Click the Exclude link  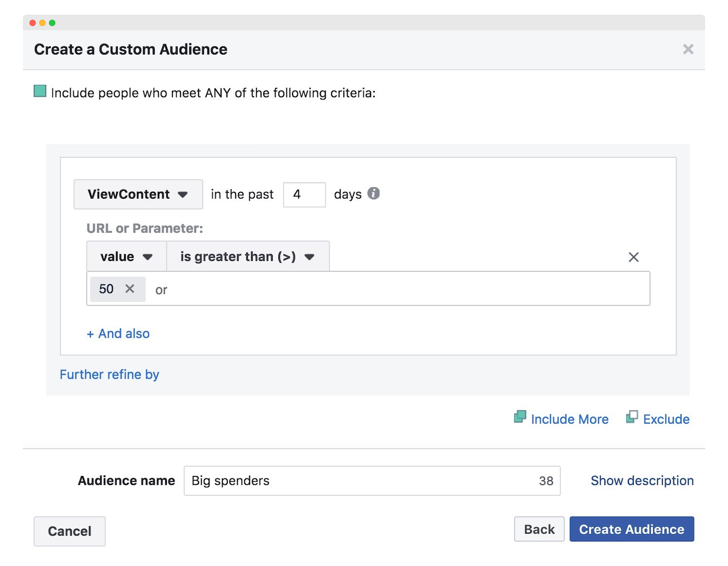pyautogui.click(x=666, y=419)
